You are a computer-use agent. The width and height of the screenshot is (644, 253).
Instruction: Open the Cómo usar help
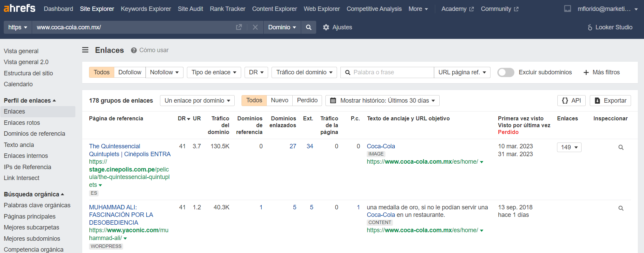(x=150, y=50)
